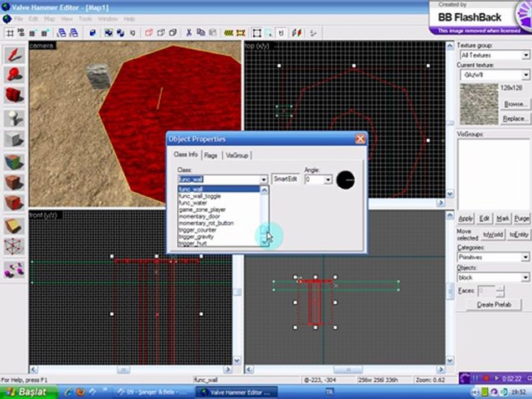Select the Camera tool
This screenshot has width=532, height=399.
[14, 95]
